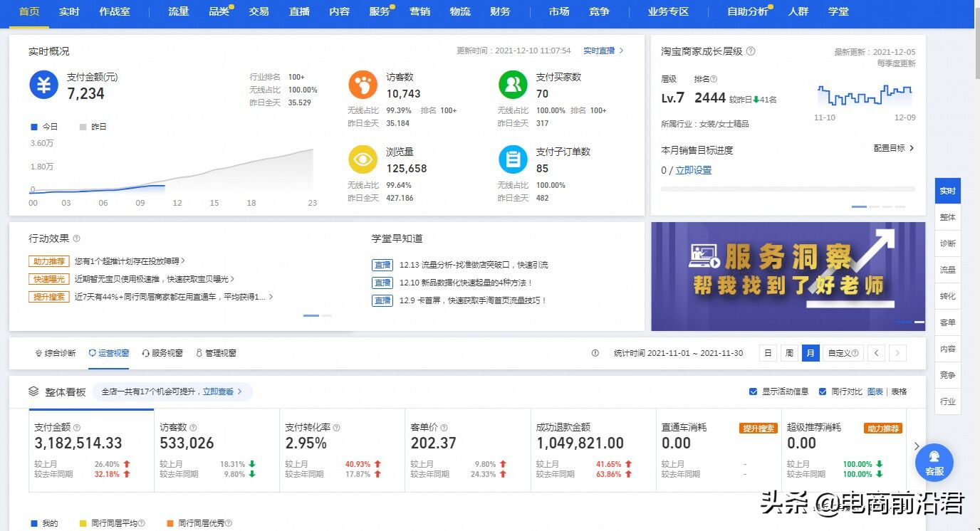Select 月 time granularity
Viewport: 980px width, 531px height.
810,353
